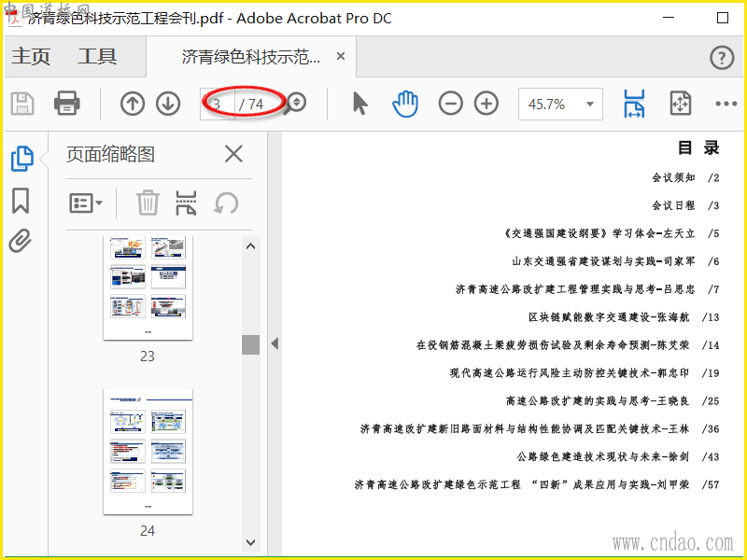Click entry 山东交通强省建设谋划与实践-司家军

click(603, 261)
